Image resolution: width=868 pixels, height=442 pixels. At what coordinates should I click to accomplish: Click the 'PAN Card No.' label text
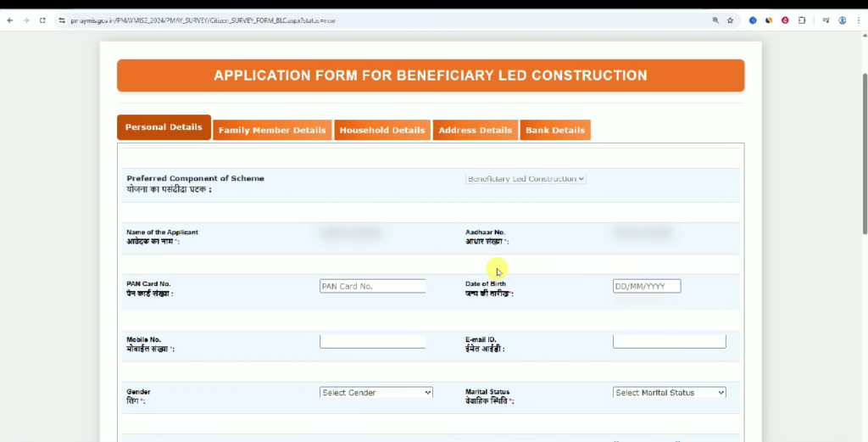(x=148, y=283)
